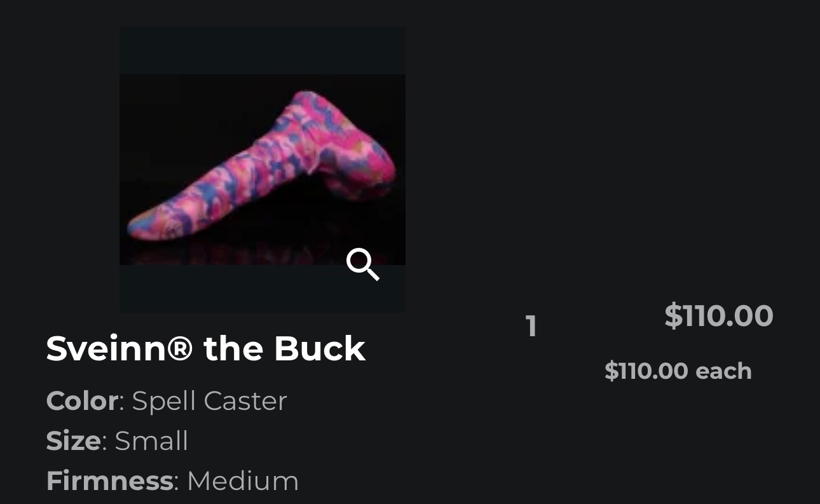Click the word each beside unit price
The image size is (820, 504).
[x=723, y=371]
